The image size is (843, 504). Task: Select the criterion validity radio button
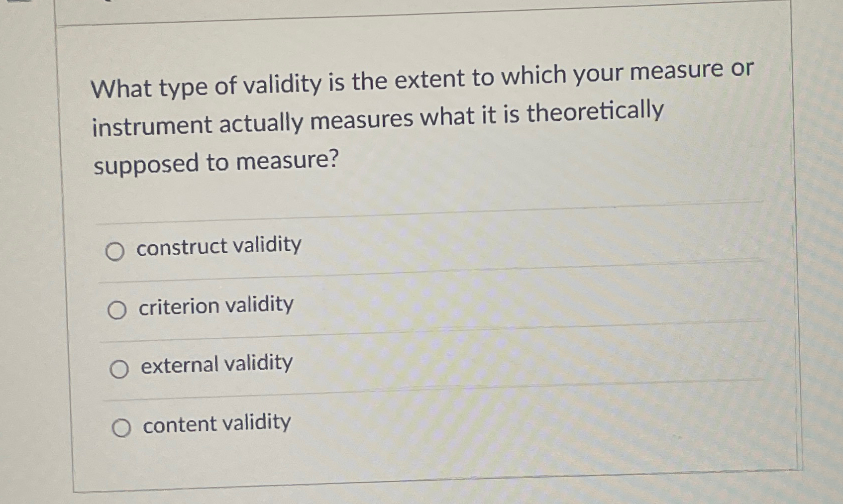(118, 311)
